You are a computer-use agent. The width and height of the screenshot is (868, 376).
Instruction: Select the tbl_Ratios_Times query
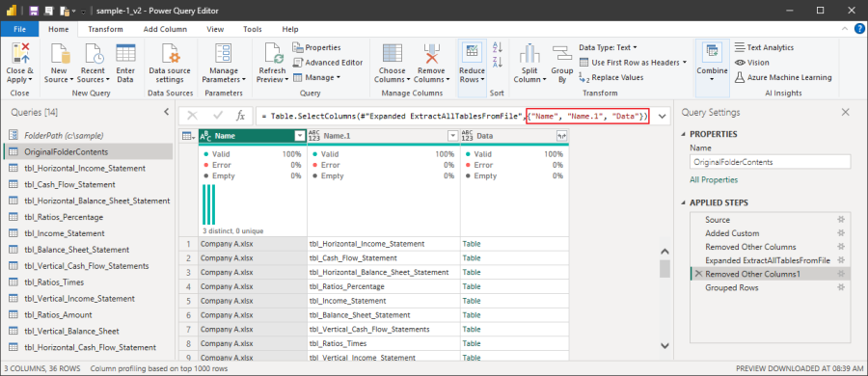pyautogui.click(x=89, y=282)
